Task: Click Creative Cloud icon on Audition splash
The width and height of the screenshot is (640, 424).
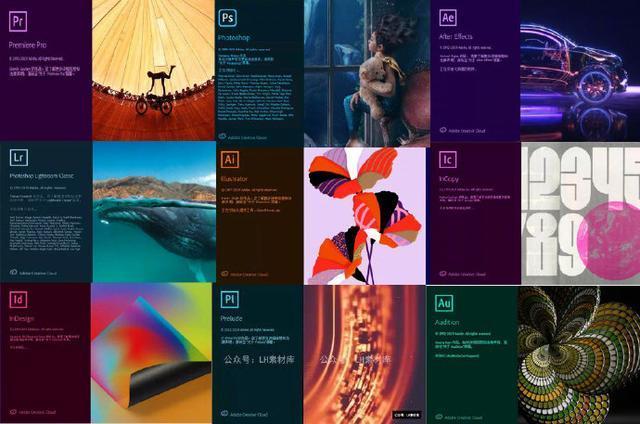Action: [x=439, y=417]
